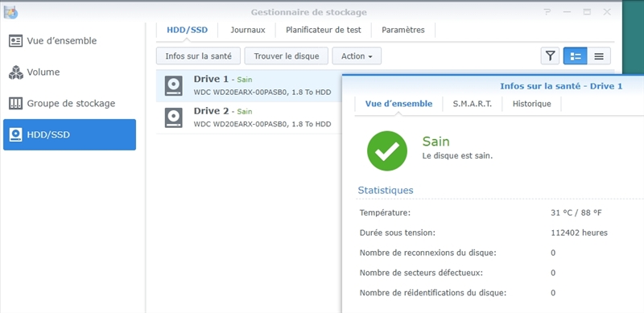Screen dimensions: 644x313
Task: Close the Gestionnaire de stockage window
Action: pyautogui.click(x=607, y=12)
